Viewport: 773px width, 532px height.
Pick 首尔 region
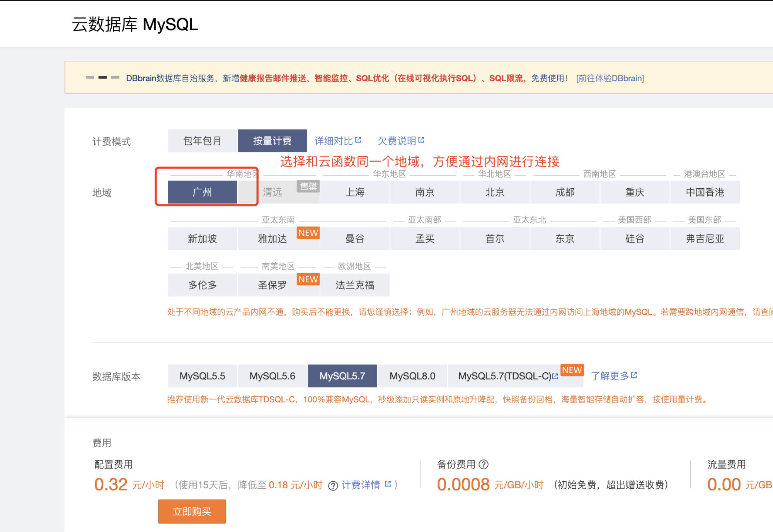(x=495, y=239)
